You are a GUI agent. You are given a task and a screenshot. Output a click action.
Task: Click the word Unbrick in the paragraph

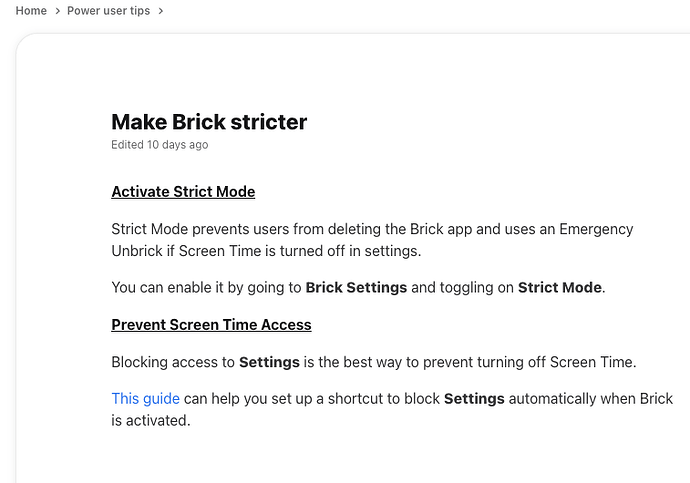[137, 251]
